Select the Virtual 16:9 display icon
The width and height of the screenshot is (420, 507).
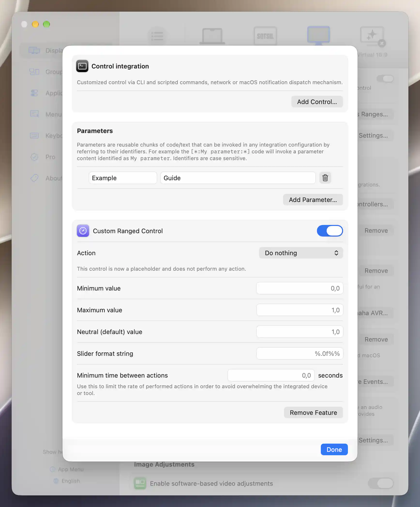372,36
